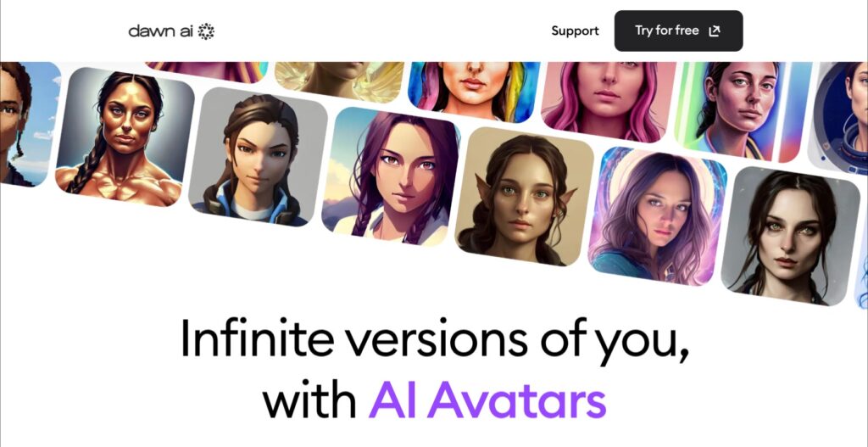Click the dawn ai dotted circle logo icon
868x447 pixels.
coord(206,31)
